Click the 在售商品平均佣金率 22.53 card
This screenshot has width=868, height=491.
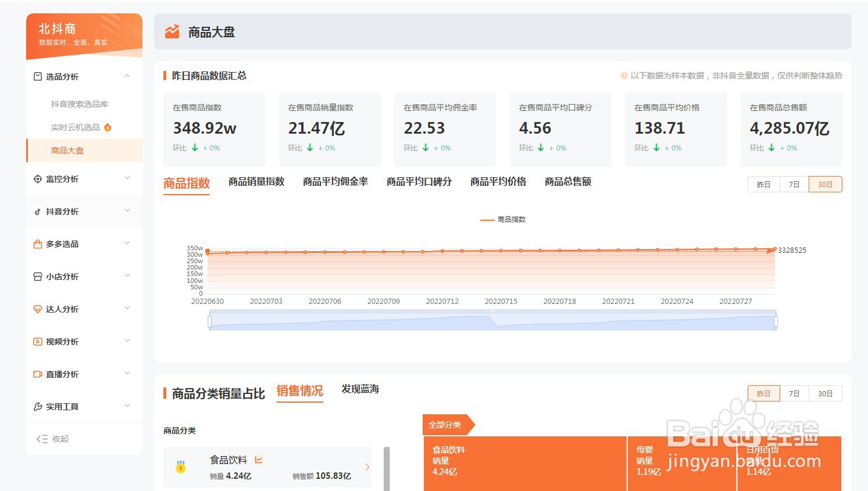[x=445, y=129]
